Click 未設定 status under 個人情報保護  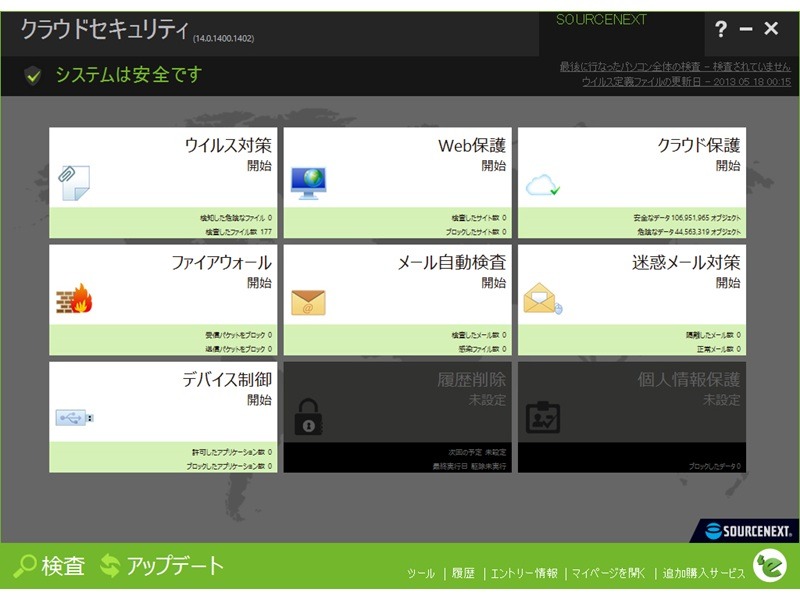click(x=721, y=399)
